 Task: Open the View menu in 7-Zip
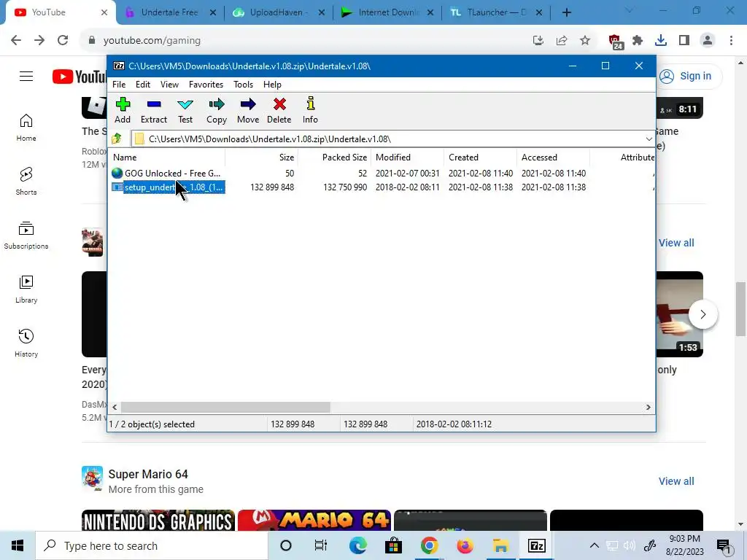(169, 85)
